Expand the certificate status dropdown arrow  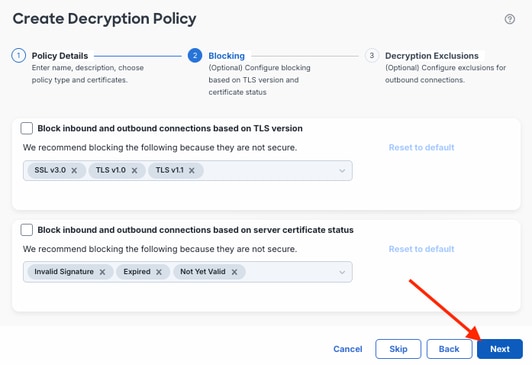pyautogui.click(x=342, y=272)
